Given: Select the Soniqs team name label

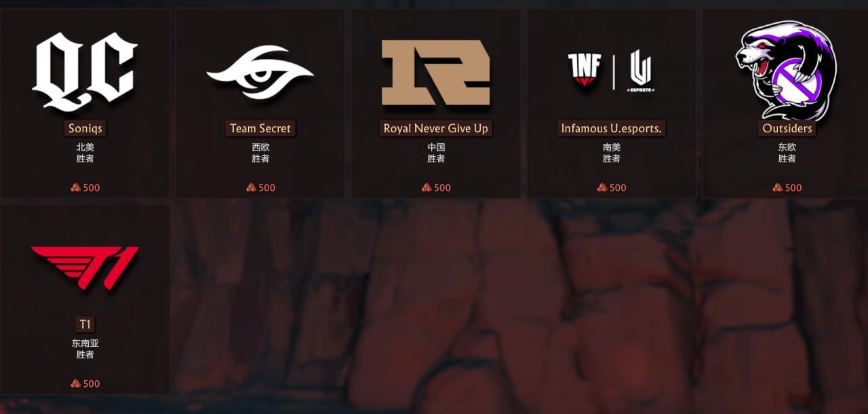Looking at the screenshot, I should [x=85, y=128].
